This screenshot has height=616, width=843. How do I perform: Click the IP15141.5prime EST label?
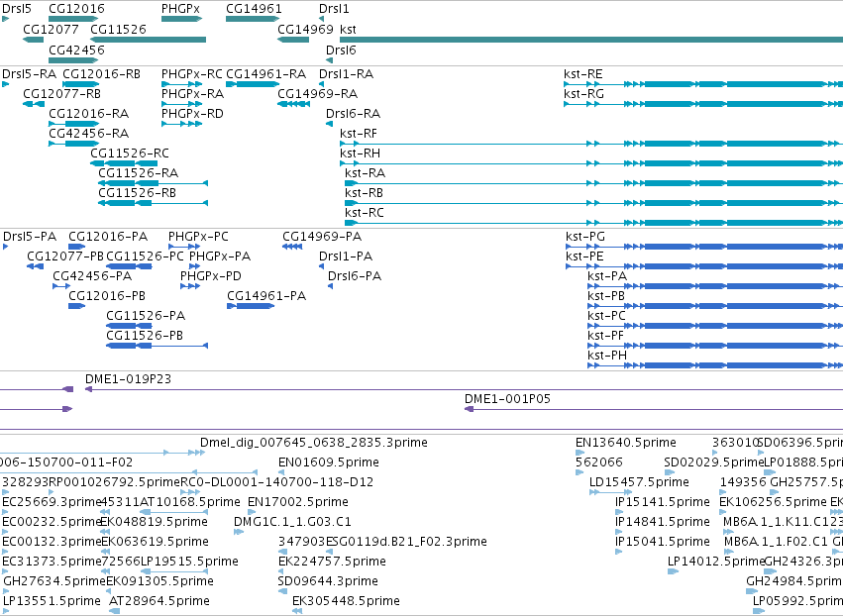point(663,502)
